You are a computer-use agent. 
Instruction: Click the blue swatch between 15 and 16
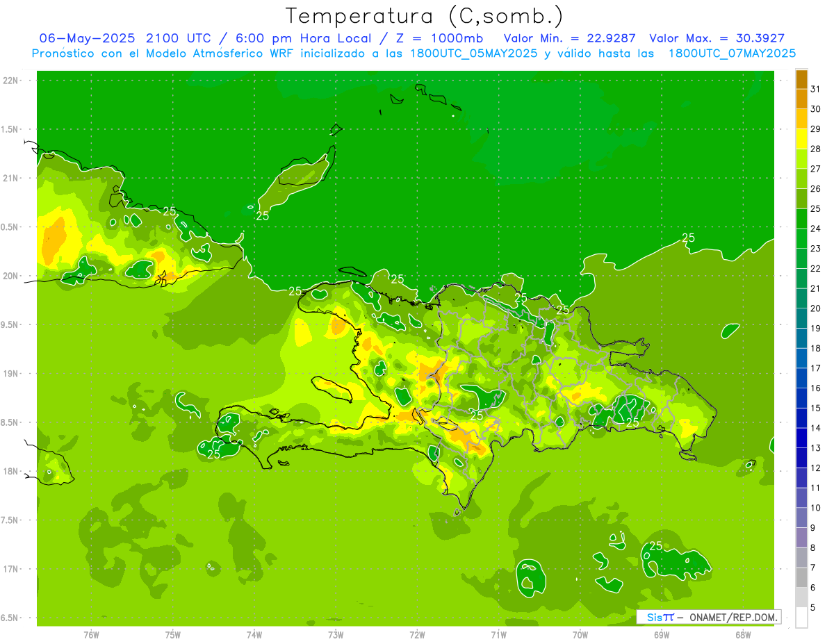tap(801, 398)
